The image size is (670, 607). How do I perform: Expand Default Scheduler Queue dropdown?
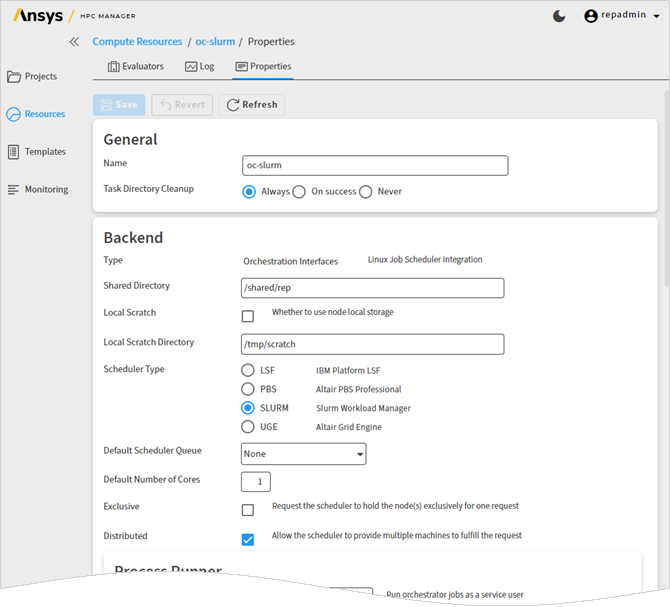304,454
